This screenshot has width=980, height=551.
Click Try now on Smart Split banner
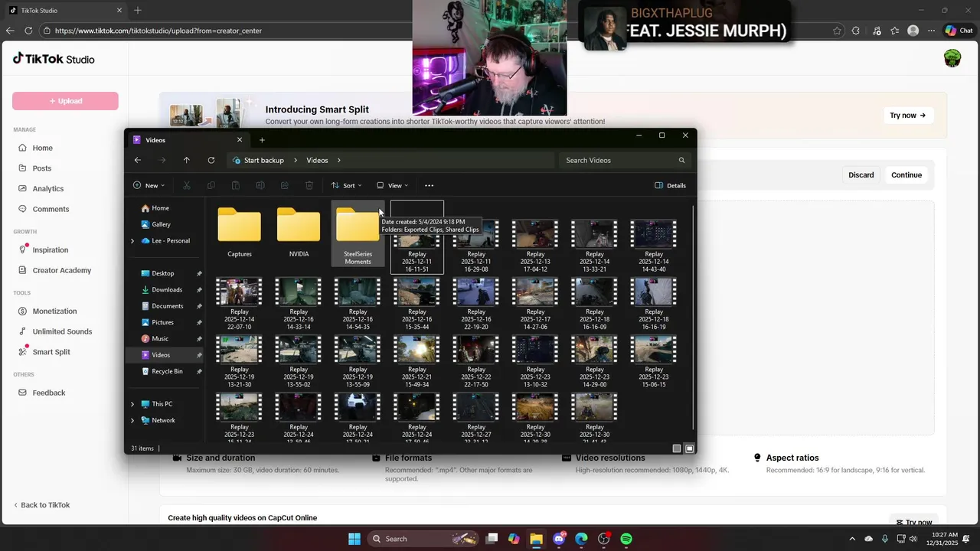pos(907,116)
